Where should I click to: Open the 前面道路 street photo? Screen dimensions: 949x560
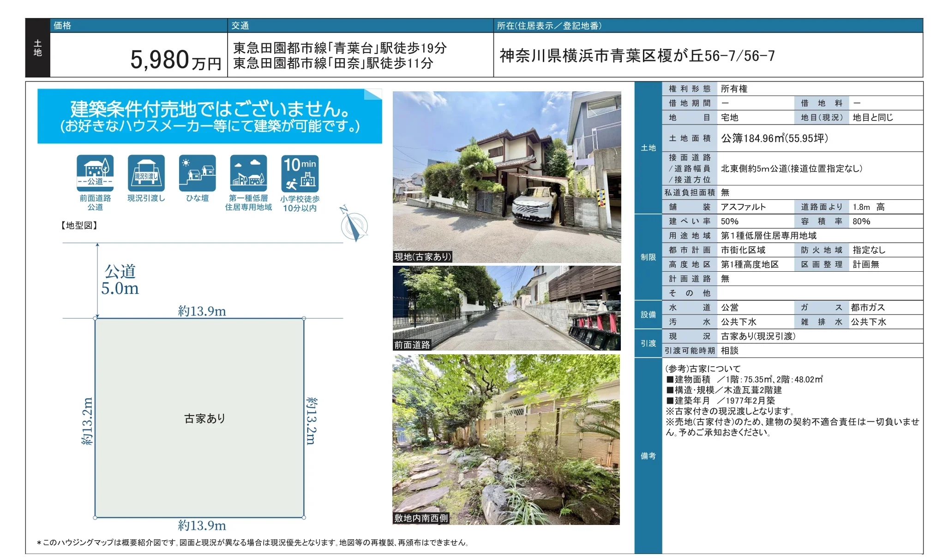click(x=507, y=308)
